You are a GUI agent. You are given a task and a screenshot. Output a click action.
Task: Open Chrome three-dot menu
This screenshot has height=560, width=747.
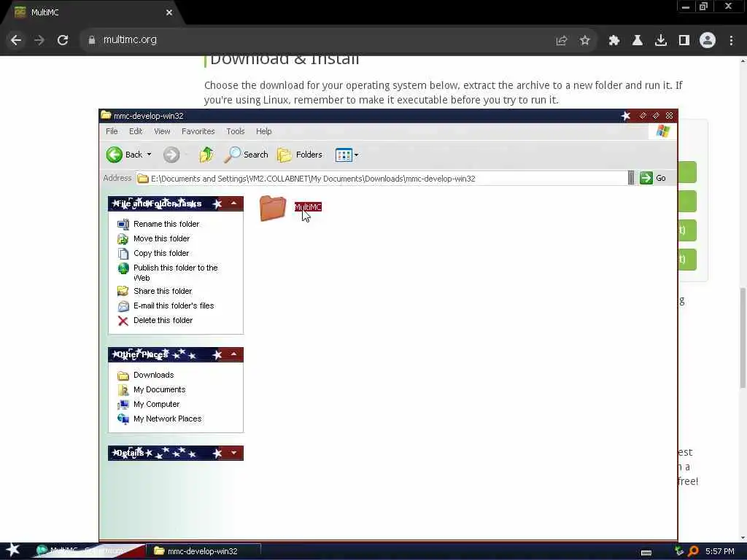(731, 41)
